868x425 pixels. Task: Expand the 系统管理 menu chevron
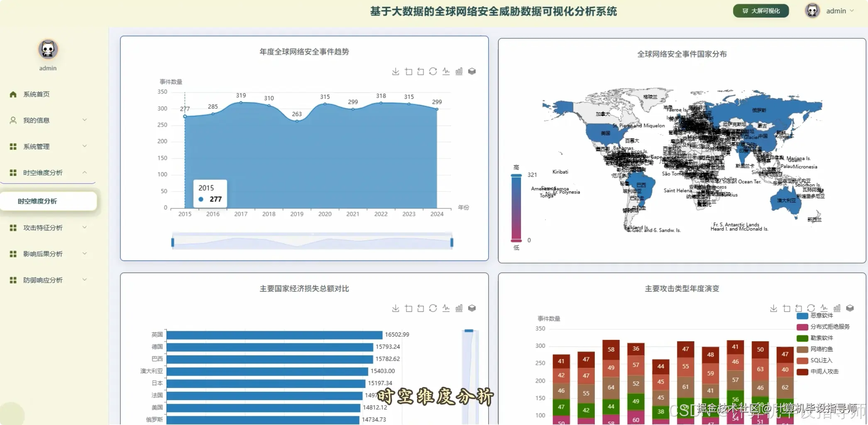[x=85, y=146]
